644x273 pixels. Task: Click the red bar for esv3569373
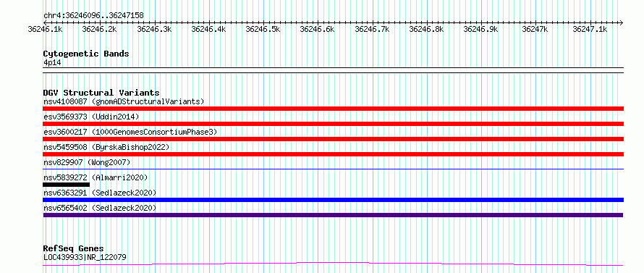(x=333, y=124)
